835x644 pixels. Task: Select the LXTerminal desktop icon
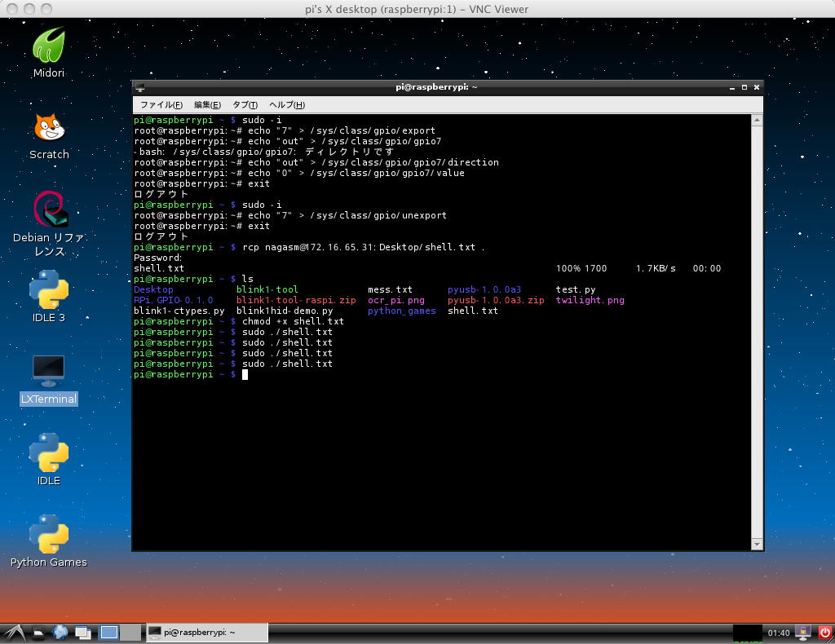48,380
